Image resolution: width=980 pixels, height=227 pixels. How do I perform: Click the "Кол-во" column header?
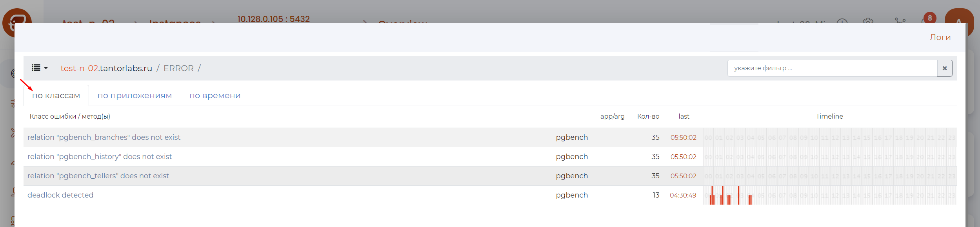coord(648,116)
